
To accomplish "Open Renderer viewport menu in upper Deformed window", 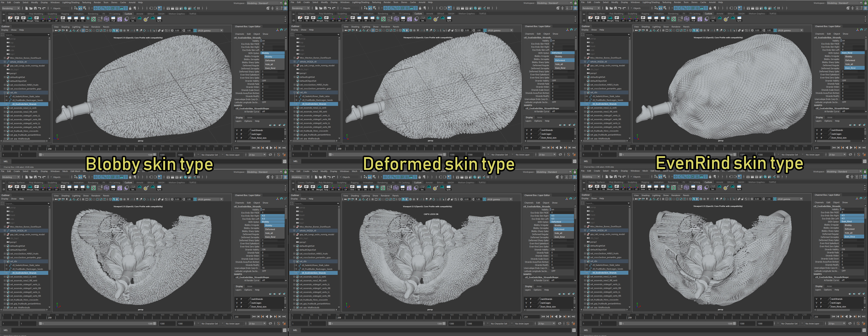I will 386,27.
